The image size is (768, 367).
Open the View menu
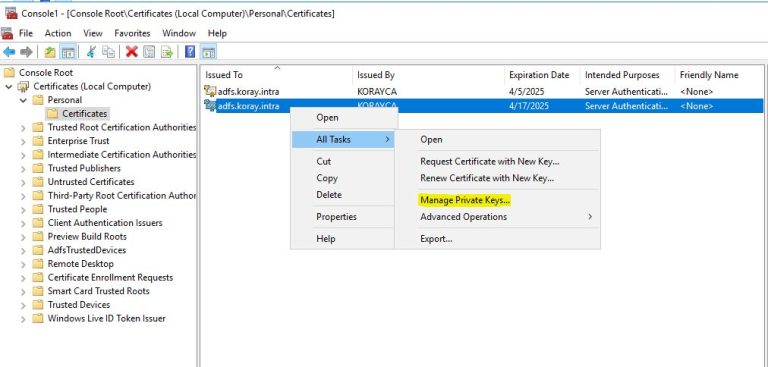93,33
